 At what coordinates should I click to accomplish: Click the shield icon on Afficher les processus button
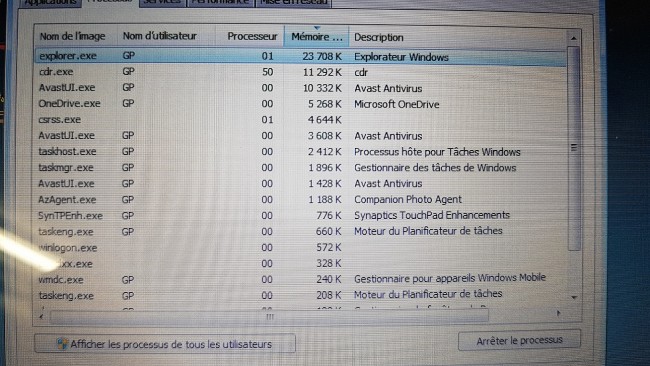pyautogui.click(x=63, y=344)
